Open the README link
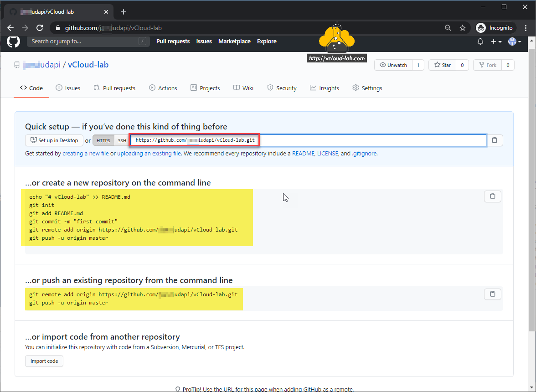Viewport: 536px width, 392px height. (x=303, y=154)
